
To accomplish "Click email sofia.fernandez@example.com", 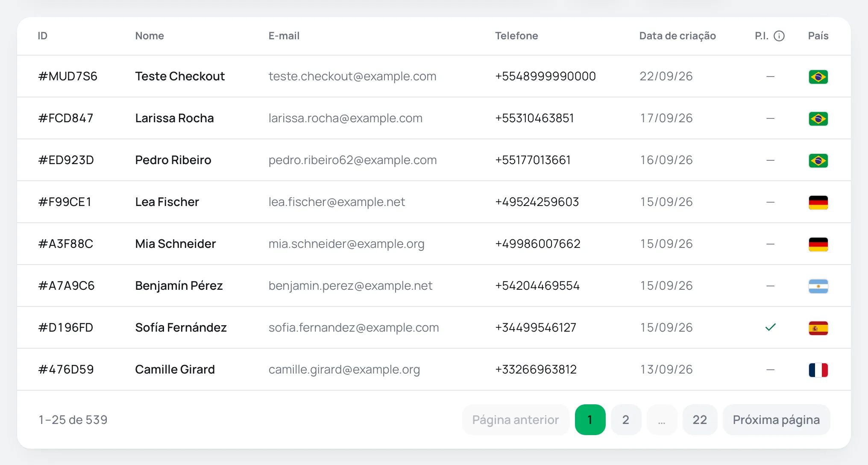I will click(x=354, y=327).
